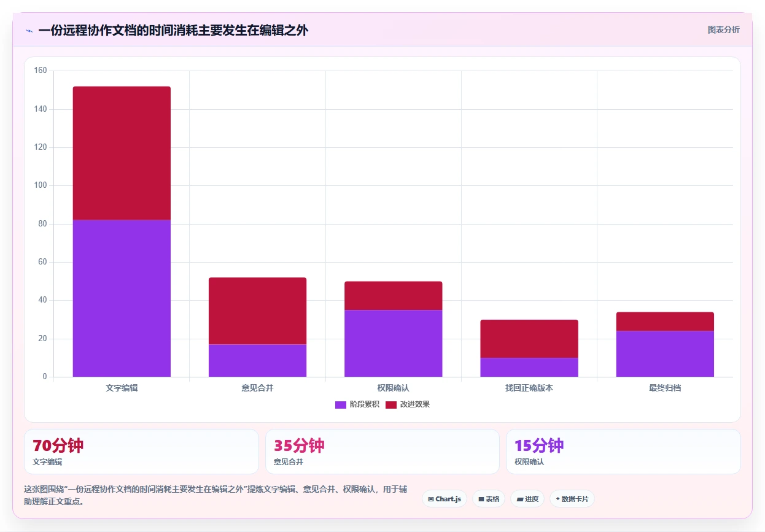Click the 图表分析 label in the header
The width and height of the screenshot is (765, 532).
pos(724,29)
